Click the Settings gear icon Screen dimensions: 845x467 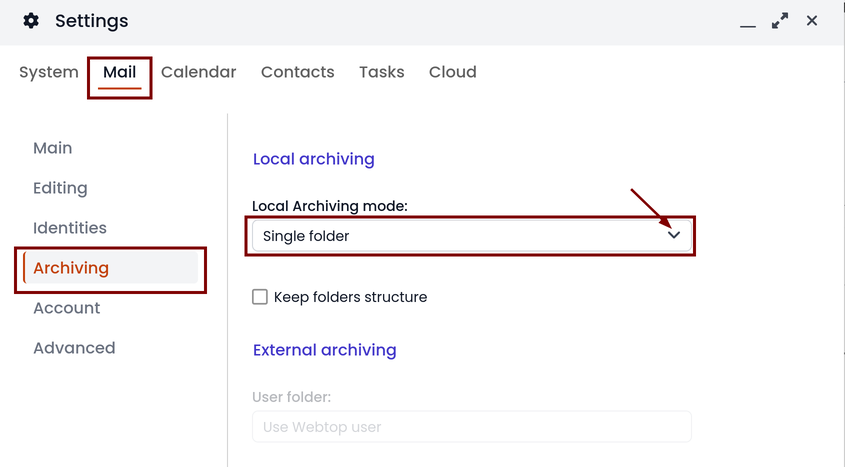(31, 21)
